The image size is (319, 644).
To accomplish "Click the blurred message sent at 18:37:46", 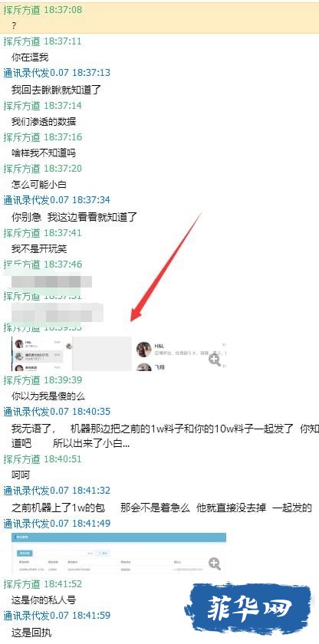I will click(x=51, y=281).
